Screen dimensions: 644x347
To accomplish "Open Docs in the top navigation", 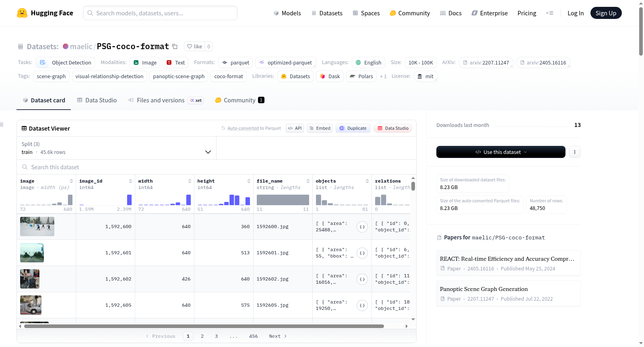I will coord(451,13).
